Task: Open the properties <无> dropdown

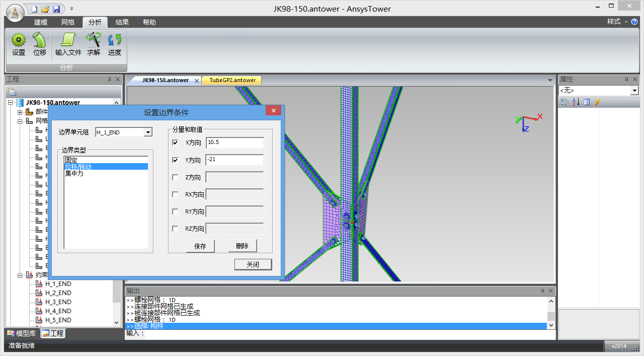Action: (x=634, y=91)
